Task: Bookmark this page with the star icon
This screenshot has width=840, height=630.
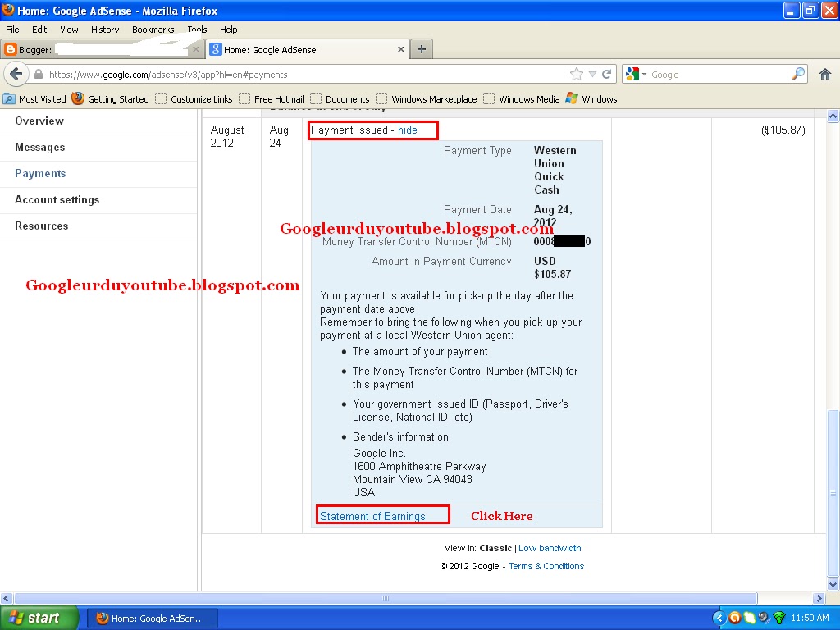Action: click(577, 74)
